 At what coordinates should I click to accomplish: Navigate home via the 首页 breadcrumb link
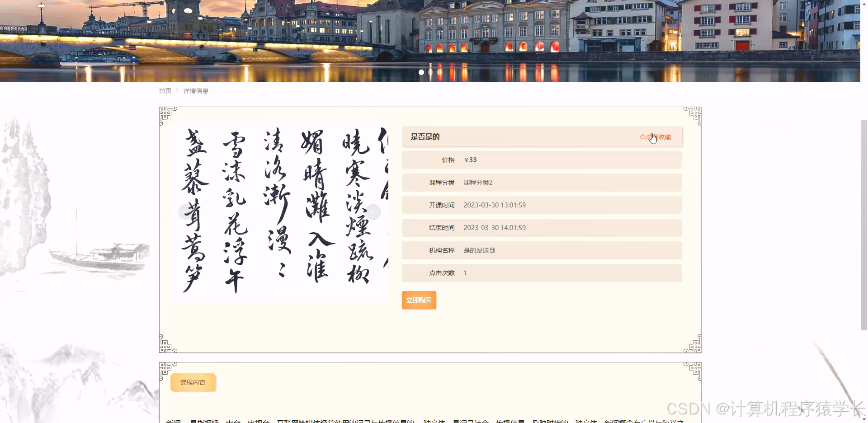click(x=165, y=91)
